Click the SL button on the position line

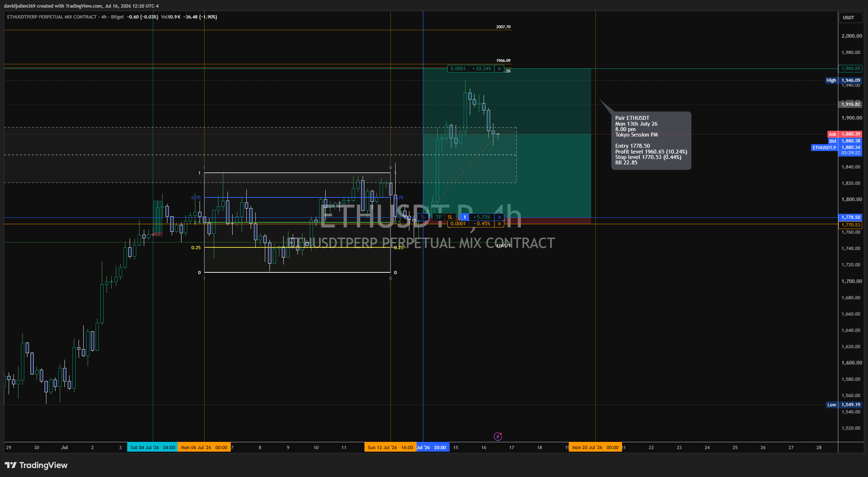click(x=450, y=217)
